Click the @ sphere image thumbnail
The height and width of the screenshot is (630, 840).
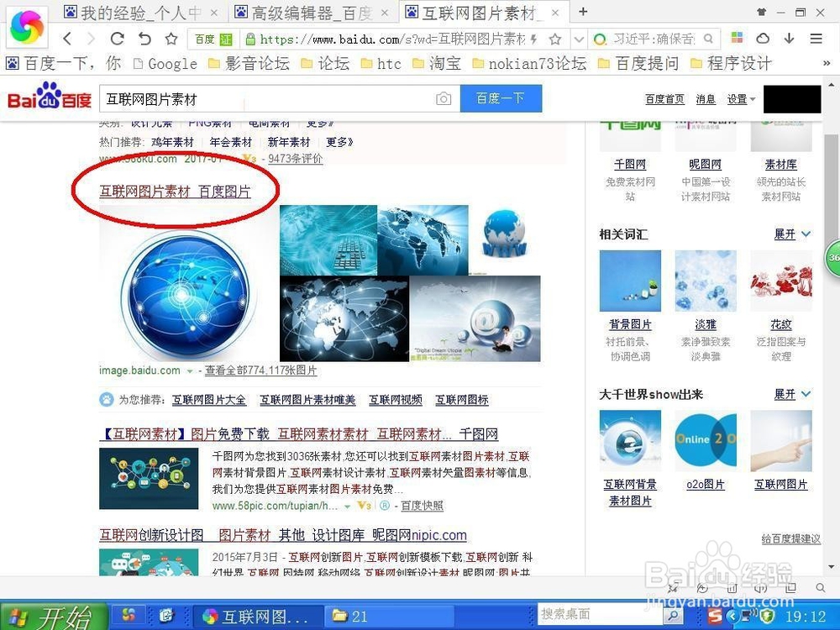click(475, 318)
